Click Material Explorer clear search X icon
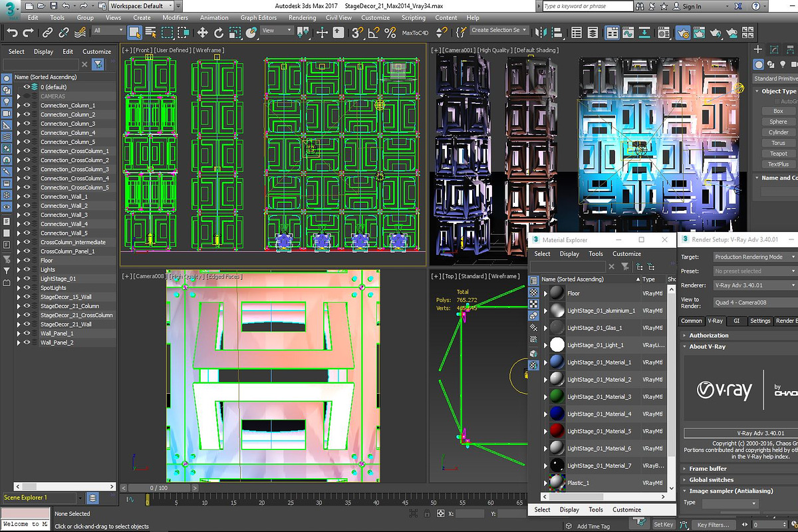Screen dimensions: 798x532 click(x=612, y=266)
